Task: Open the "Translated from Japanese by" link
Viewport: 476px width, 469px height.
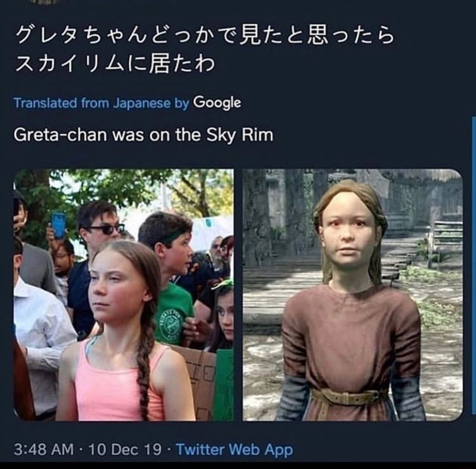Action: tap(101, 103)
